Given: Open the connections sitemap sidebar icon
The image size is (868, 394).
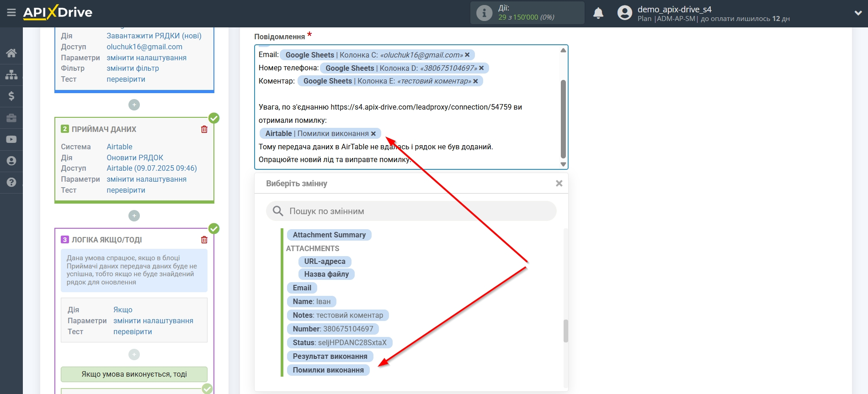Looking at the screenshot, I should point(11,74).
